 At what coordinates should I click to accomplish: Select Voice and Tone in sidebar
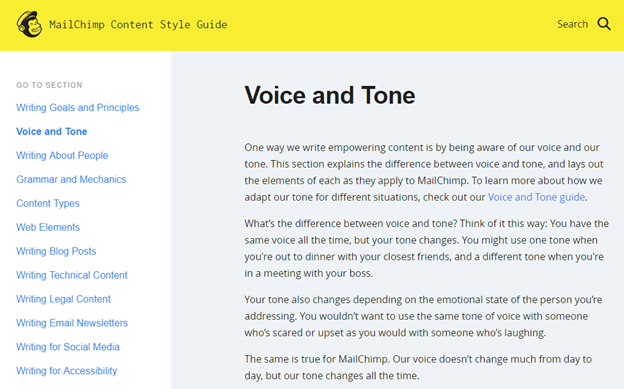tap(52, 131)
